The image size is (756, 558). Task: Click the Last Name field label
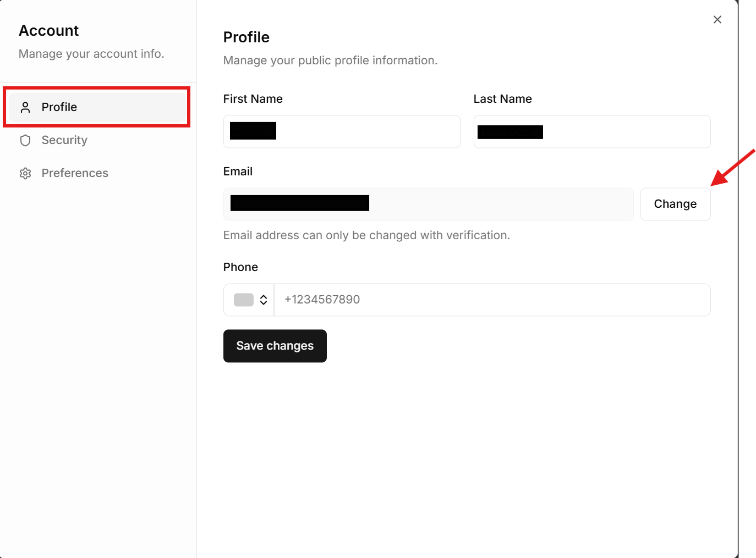[x=502, y=99]
